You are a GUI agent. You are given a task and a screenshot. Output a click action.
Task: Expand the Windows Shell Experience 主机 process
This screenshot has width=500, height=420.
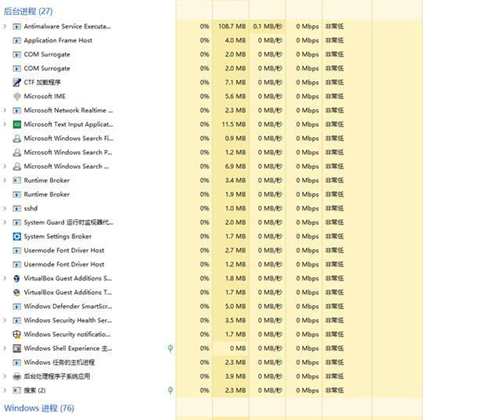(5, 348)
